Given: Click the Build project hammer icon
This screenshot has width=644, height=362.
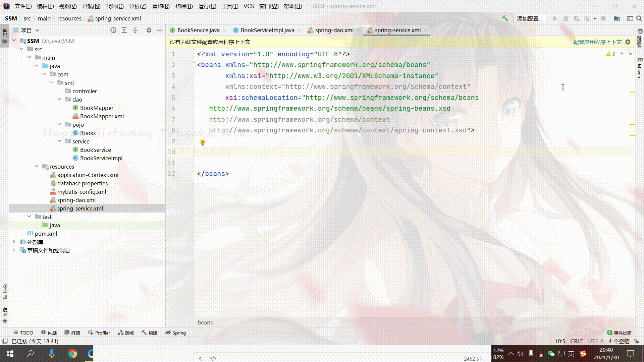Looking at the screenshot, I should point(505,18).
